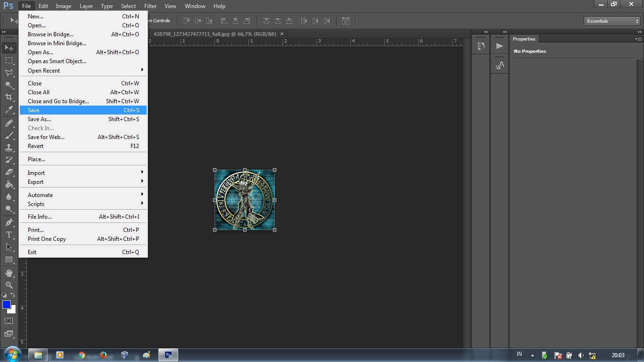This screenshot has height=362, width=644.
Task: Open the Actions panel play icon
Action: pyautogui.click(x=500, y=46)
